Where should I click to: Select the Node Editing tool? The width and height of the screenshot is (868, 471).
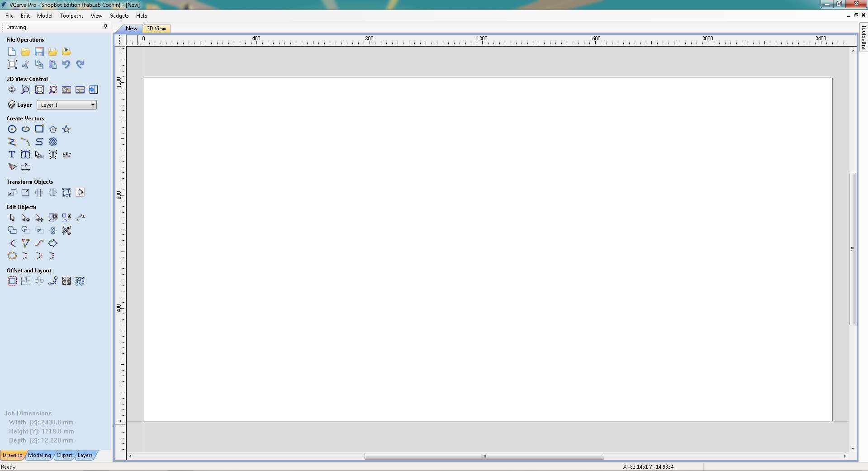(25, 218)
